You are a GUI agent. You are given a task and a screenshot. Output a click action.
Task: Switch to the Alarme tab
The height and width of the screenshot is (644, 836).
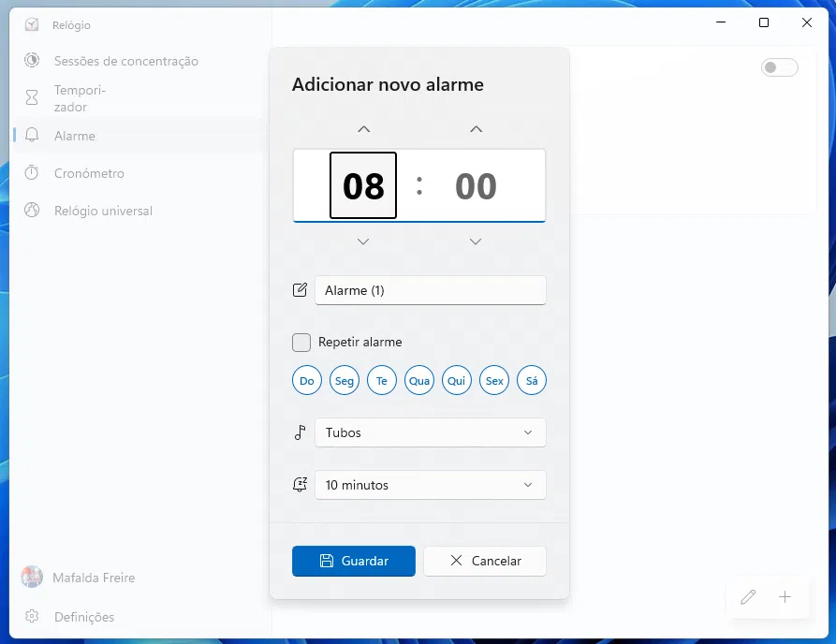tap(75, 136)
